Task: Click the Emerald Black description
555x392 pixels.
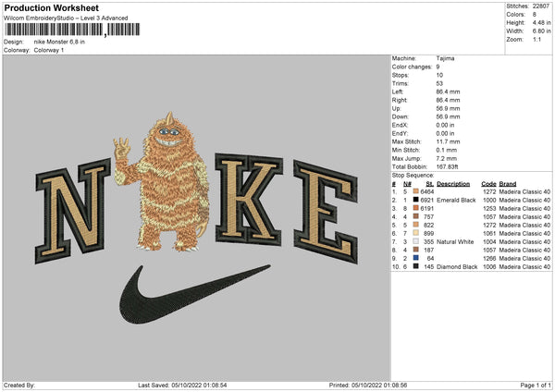Action: 456,201
